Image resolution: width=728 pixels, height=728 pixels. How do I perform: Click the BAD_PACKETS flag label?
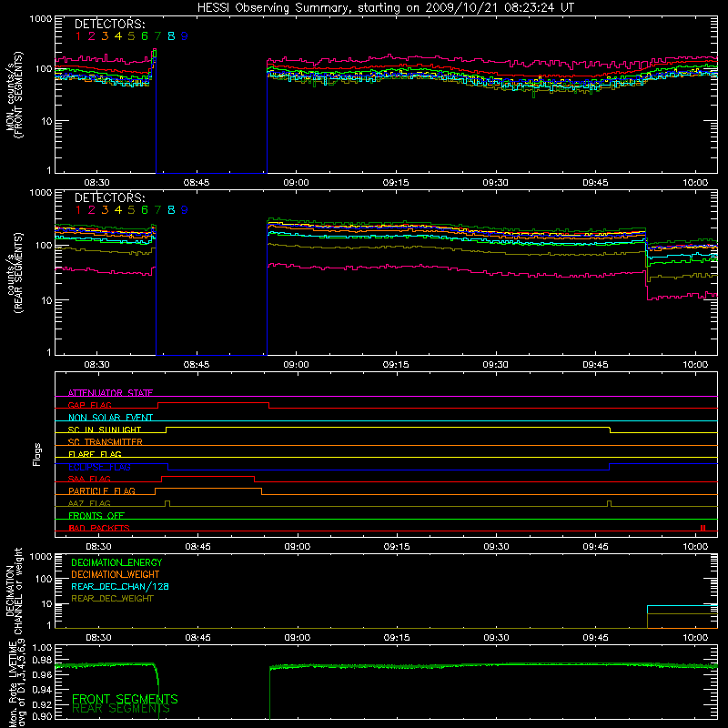tap(99, 528)
